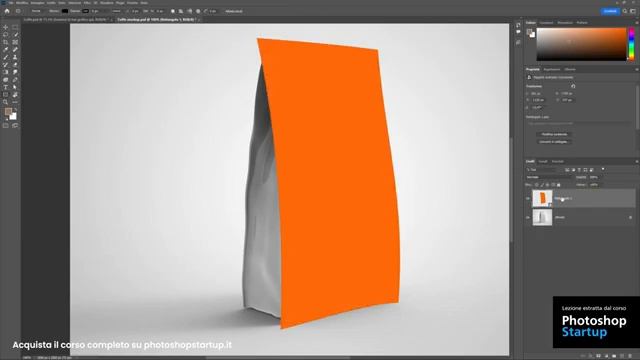The height and width of the screenshot is (360, 640).
Task: Toggle lock position icon
Action: coord(548,185)
